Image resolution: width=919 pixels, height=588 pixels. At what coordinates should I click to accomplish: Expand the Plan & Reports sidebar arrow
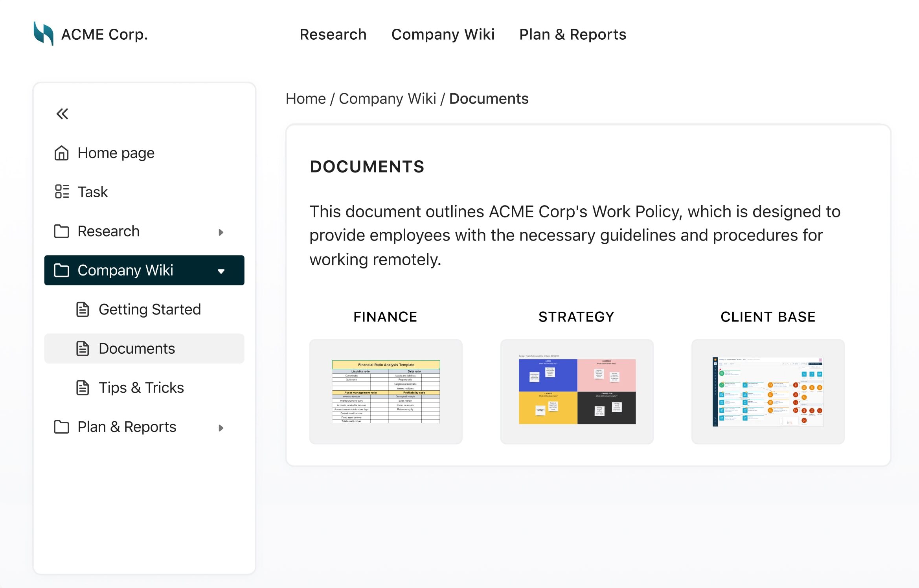click(221, 428)
